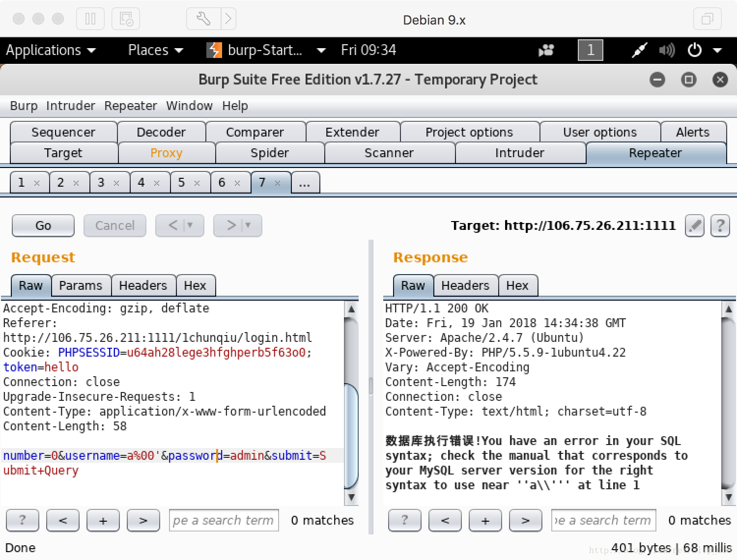
Task: Focus the response search term field
Action: click(x=604, y=520)
